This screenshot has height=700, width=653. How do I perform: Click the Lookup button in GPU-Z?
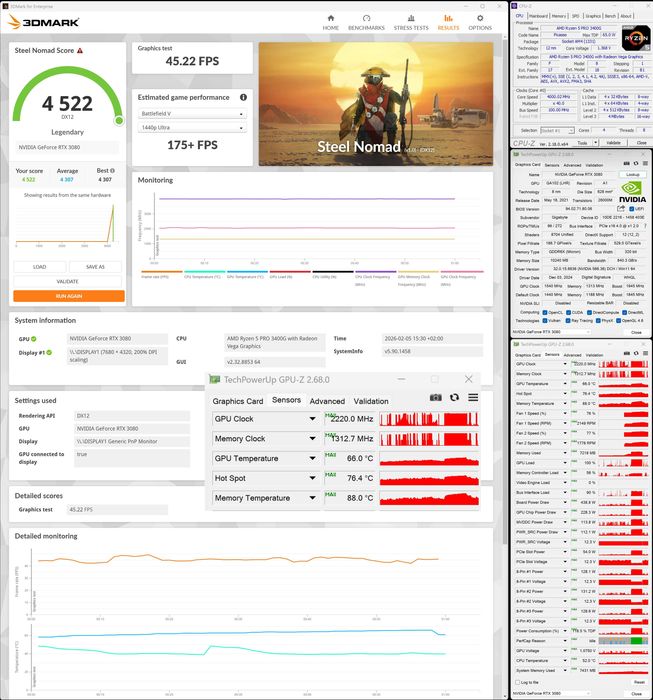click(x=632, y=174)
